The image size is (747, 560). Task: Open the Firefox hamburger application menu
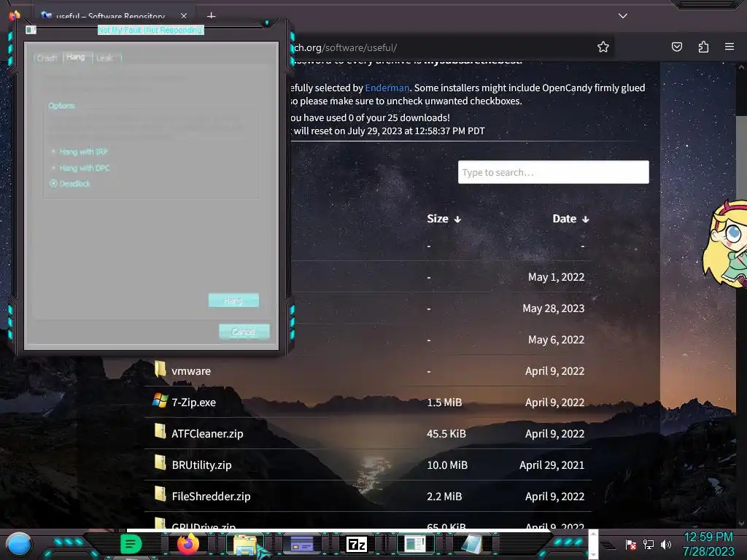point(729,47)
